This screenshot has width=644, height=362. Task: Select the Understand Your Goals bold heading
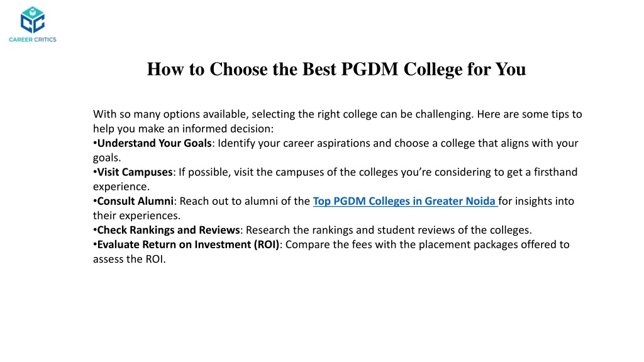[154, 143]
